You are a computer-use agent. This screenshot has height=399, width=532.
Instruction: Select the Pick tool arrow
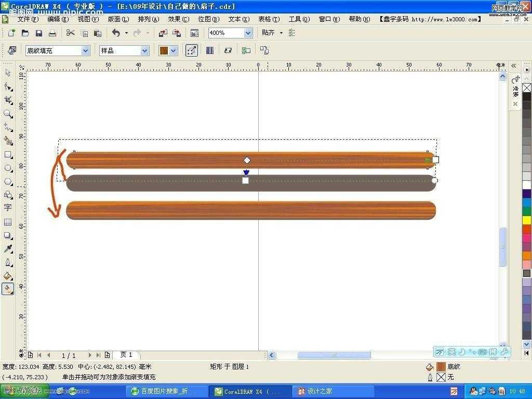pos(8,72)
